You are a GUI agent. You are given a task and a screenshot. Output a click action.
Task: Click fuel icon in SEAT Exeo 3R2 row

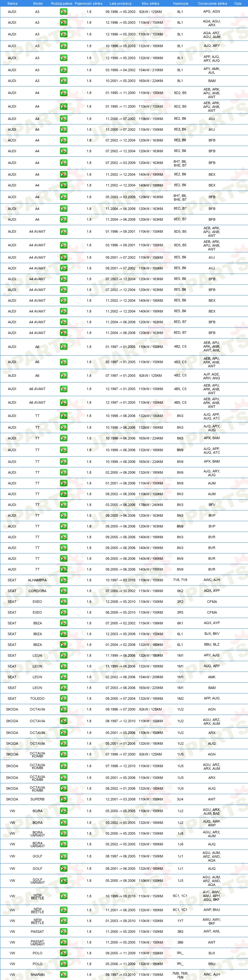tap(64, 602)
